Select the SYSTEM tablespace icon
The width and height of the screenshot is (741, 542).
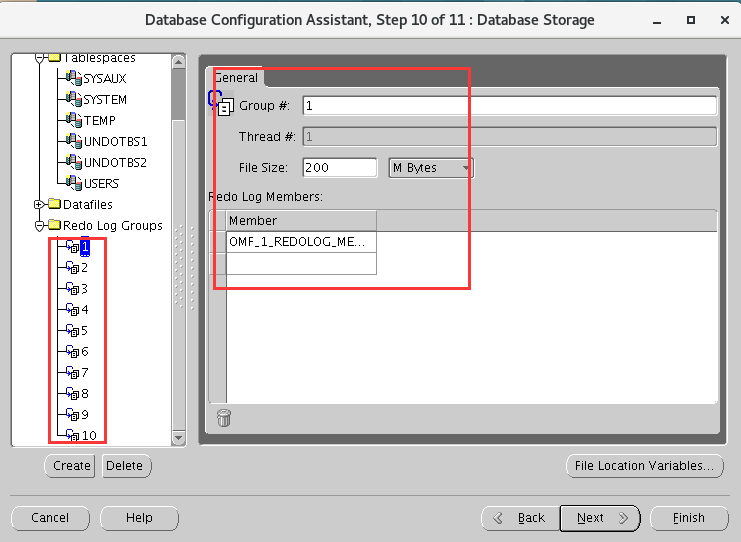pos(73,99)
